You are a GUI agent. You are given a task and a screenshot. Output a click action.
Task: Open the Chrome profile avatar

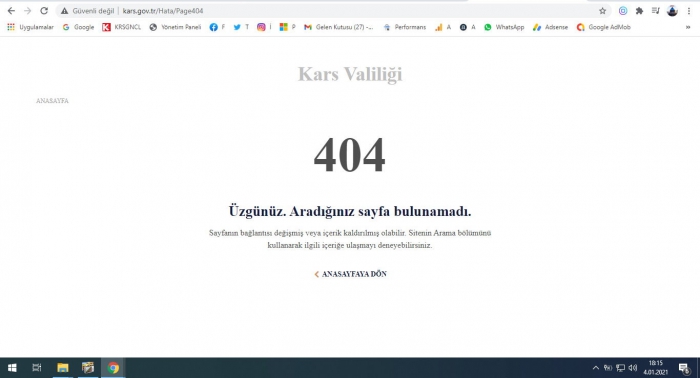672,11
